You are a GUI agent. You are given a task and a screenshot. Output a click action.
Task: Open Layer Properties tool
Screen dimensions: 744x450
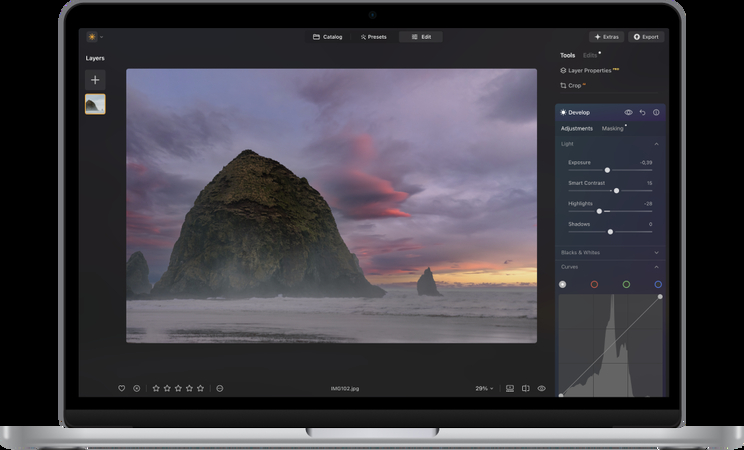click(590, 71)
